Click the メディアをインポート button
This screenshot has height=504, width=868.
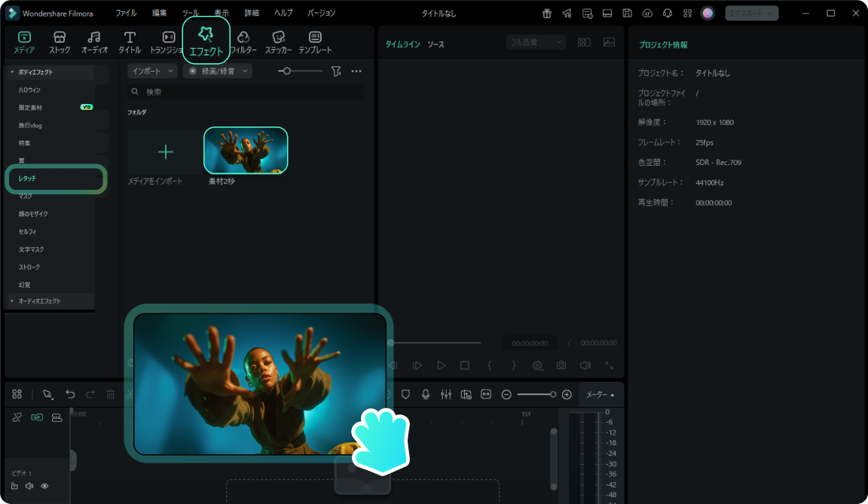point(165,153)
